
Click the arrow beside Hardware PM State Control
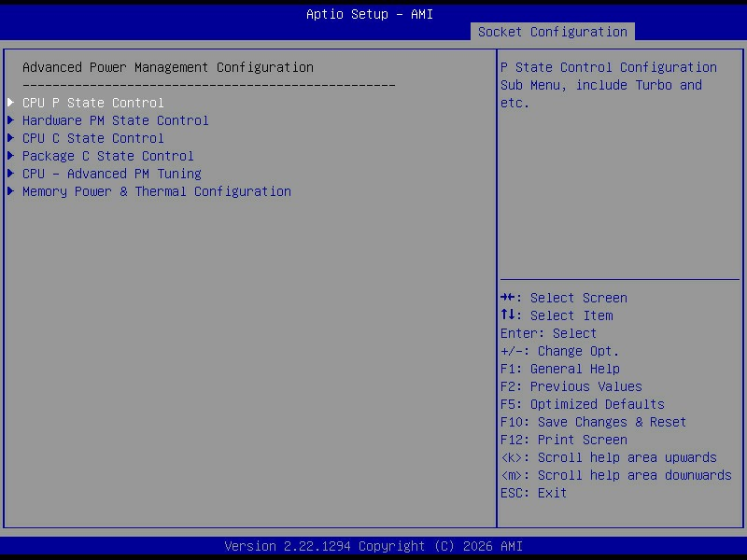tap(10, 120)
